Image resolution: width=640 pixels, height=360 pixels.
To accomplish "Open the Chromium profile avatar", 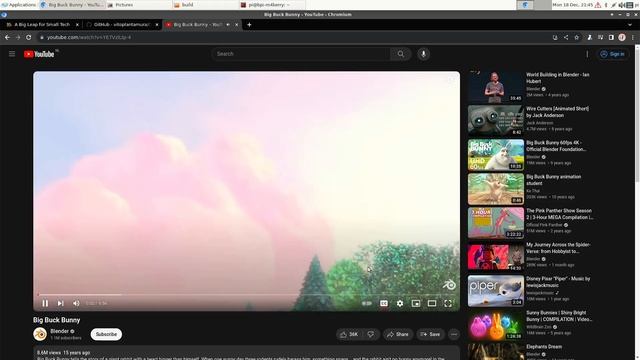I will pos(622,37).
